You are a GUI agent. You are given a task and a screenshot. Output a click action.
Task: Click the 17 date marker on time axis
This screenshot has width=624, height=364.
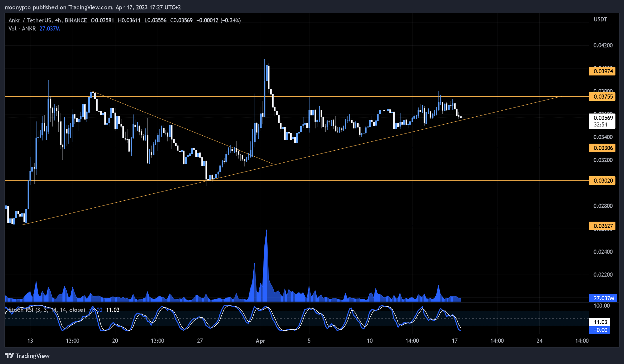455,341
